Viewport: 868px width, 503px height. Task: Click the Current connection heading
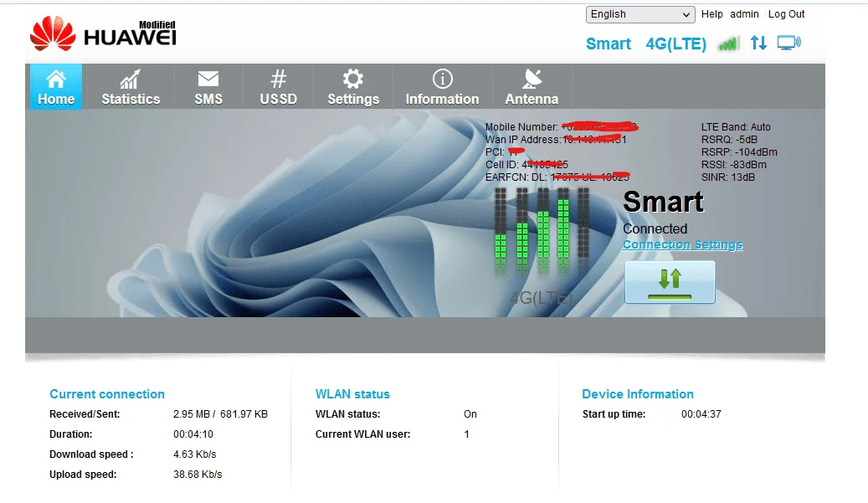pyautogui.click(x=107, y=394)
